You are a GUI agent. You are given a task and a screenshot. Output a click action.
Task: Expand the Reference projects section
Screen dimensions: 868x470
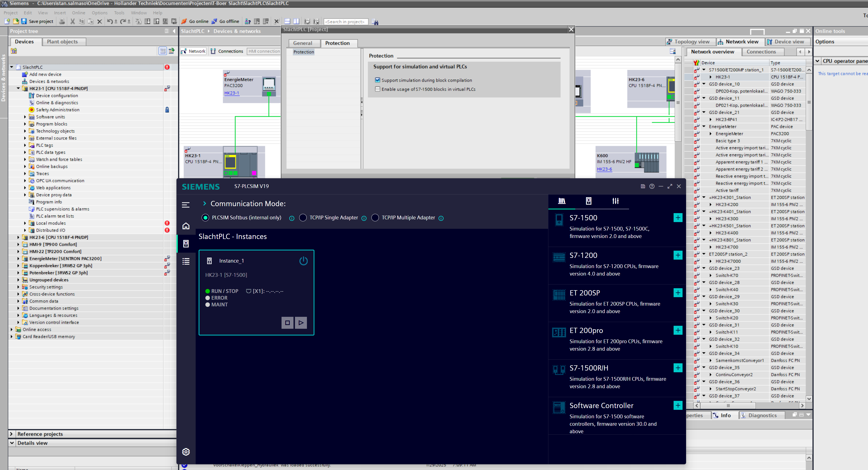(x=11, y=434)
